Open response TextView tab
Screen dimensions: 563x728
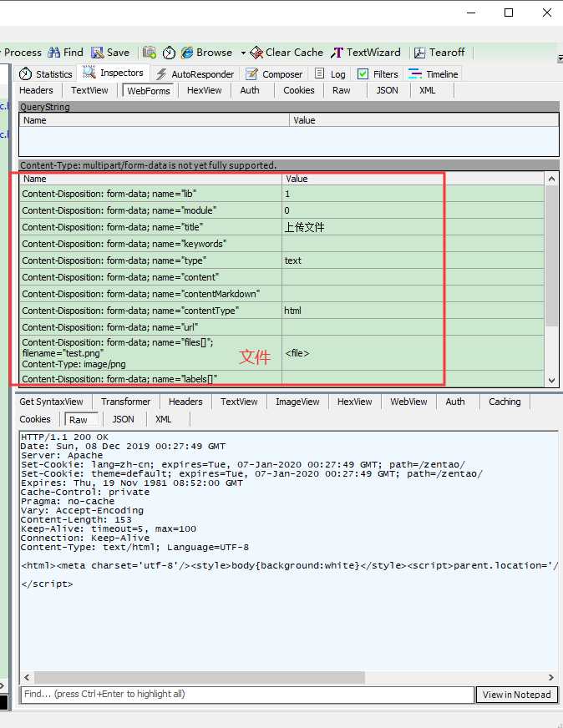pos(239,402)
